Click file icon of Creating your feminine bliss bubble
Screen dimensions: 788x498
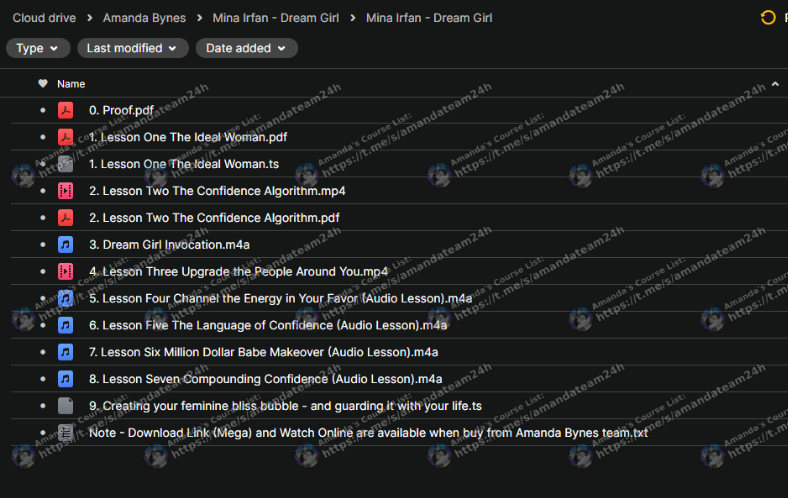point(65,406)
